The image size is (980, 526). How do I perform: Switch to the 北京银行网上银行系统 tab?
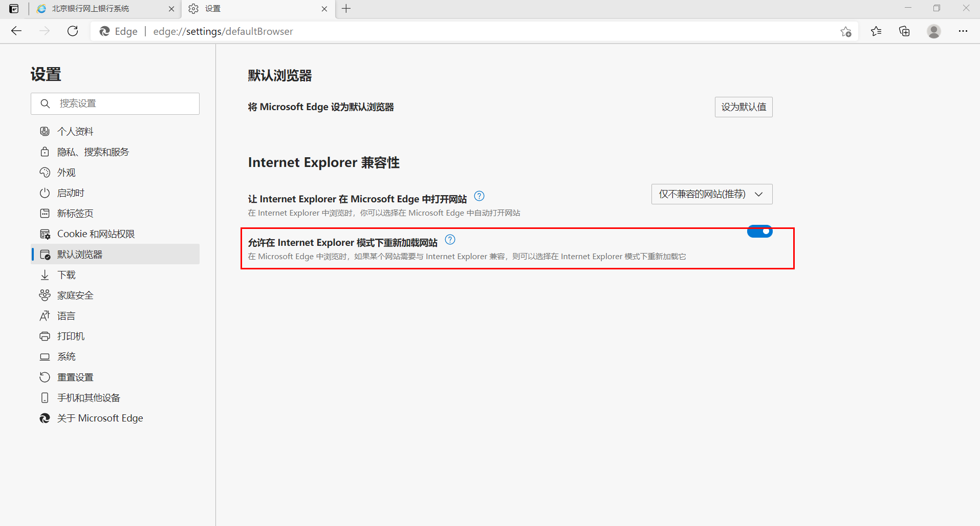pyautogui.click(x=105, y=9)
